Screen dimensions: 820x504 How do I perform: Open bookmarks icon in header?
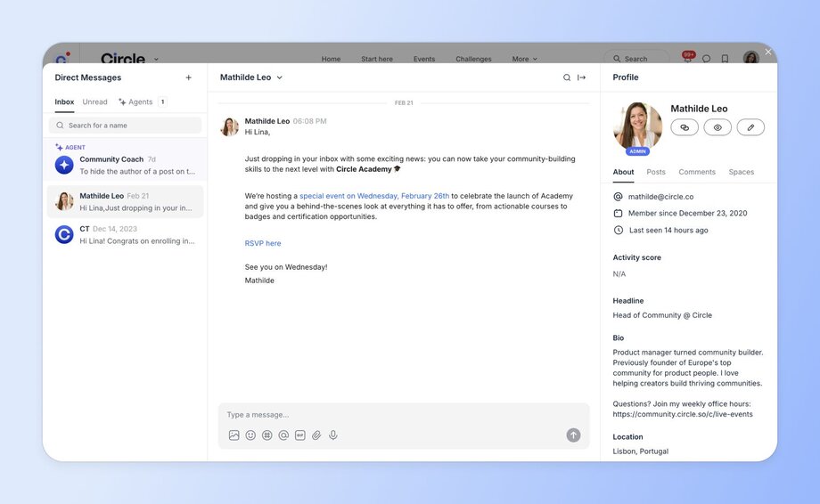725,59
